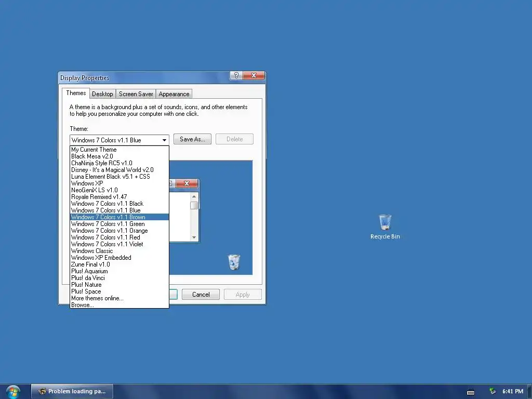Choose Windows XP Embedded theme
The height and width of the screenshot is (399, 532).
point(119,258)
